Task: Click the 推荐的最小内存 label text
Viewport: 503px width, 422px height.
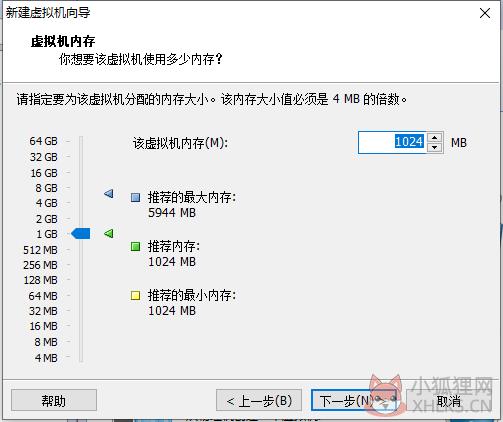Action: 192,295
